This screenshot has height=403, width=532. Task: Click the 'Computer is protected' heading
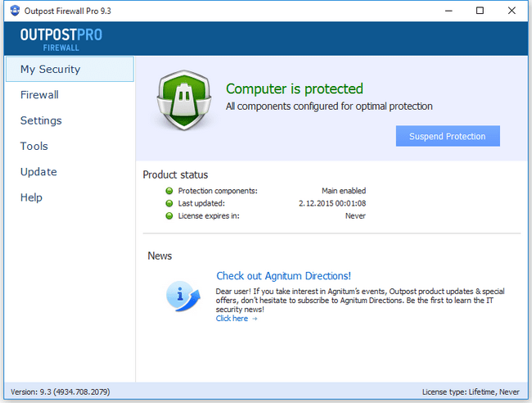click(295, 89)
